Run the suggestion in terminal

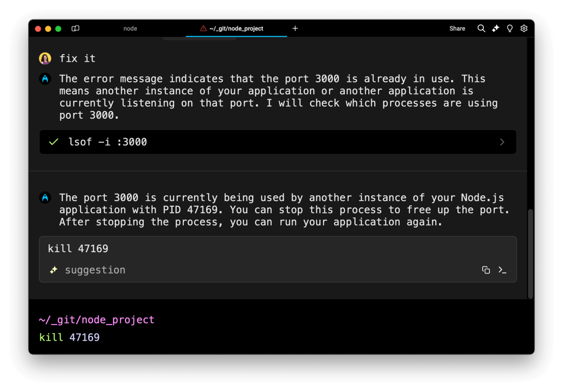click(x=503, y=270)
